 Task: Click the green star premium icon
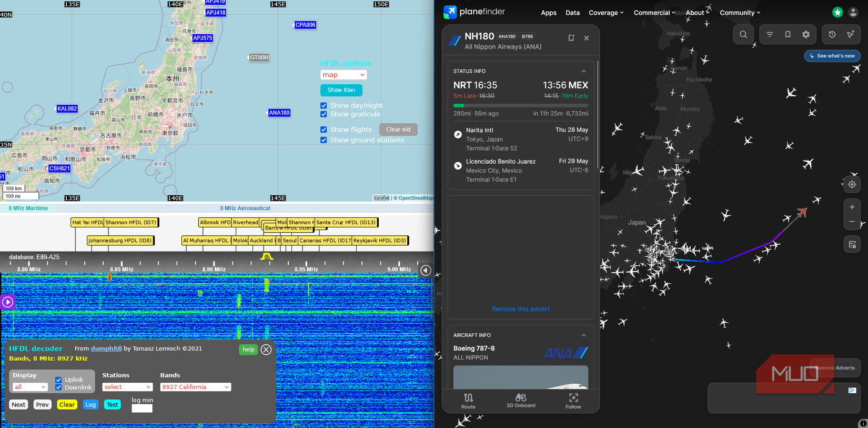point(837,13)
